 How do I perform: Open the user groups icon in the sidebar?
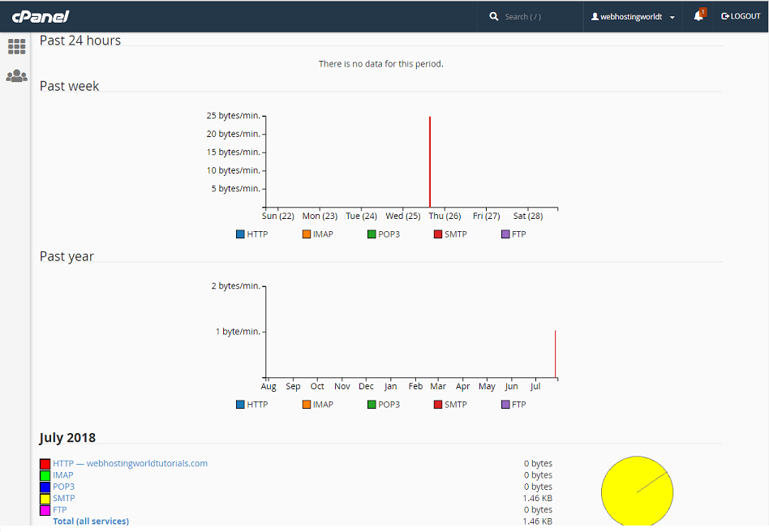16,75
